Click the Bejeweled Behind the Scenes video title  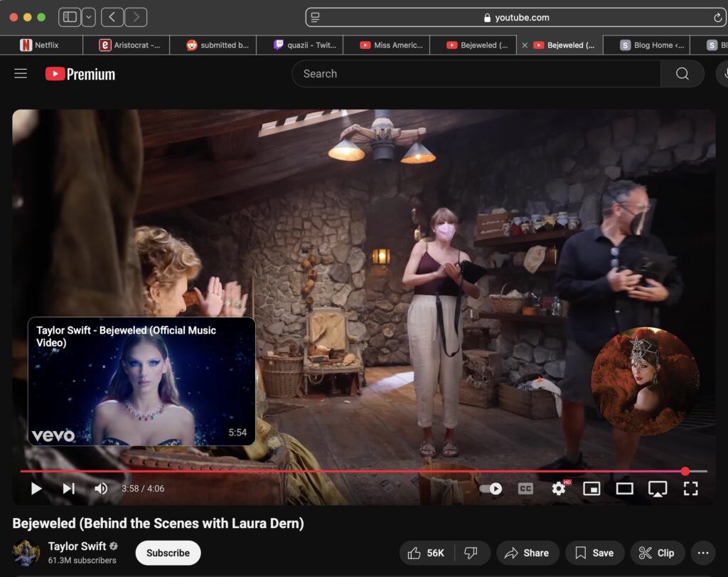[159, 523]
